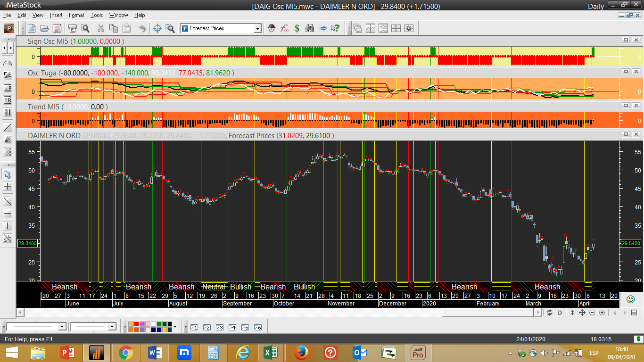Screen dimensions: 644x362
Task: Click the zoom-out minus icon below the chart
Action: [592, 313]
